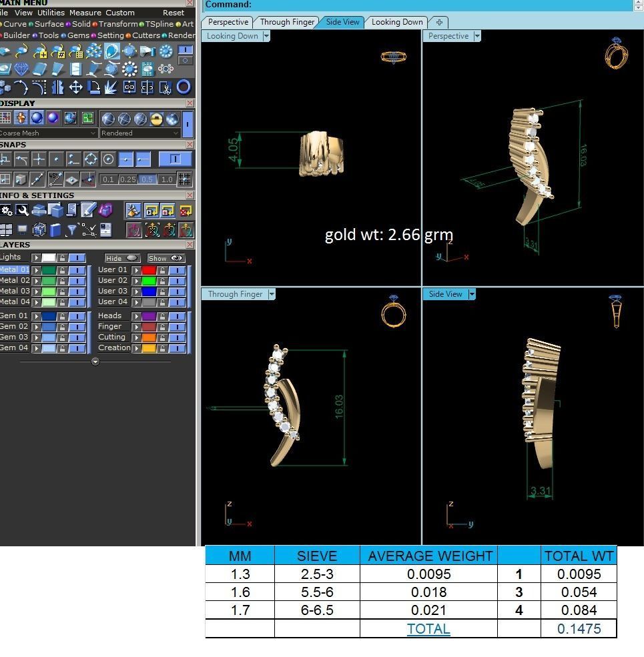Open the Utilities menu
644x657 pixels.
click(51, 13)
